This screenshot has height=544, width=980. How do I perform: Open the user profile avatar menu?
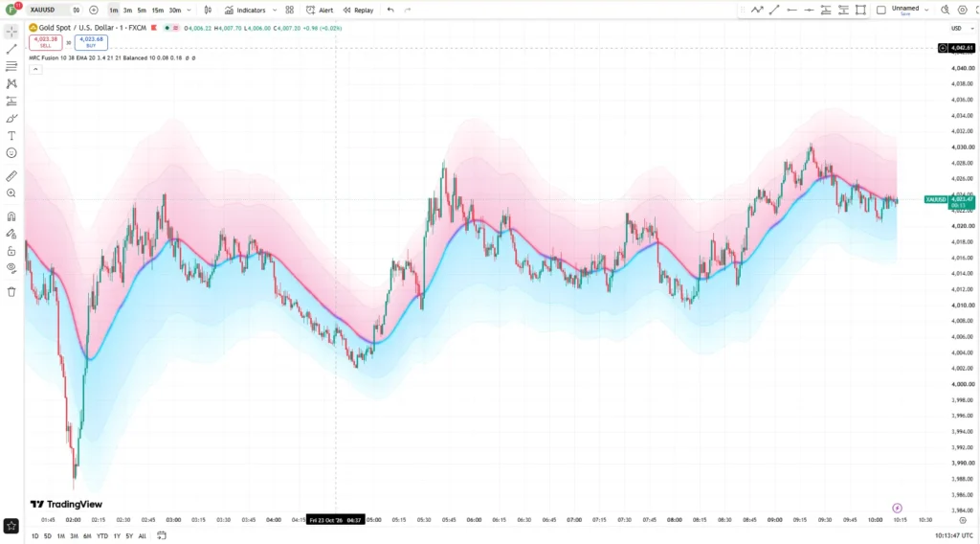(x=11, y=10)
